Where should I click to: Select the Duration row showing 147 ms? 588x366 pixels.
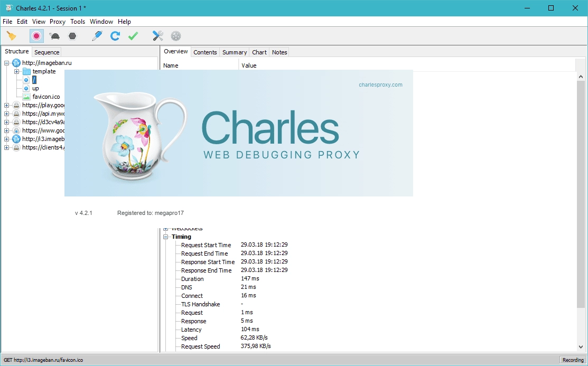click(220, 279)
